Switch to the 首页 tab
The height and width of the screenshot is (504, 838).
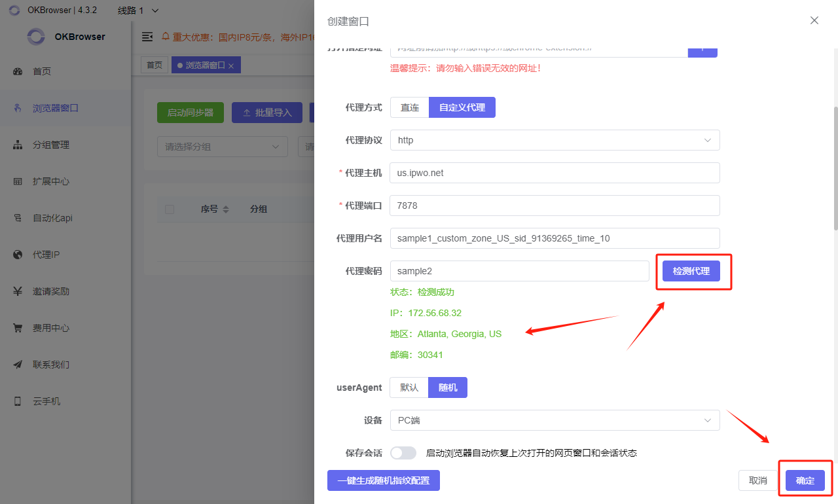[154, 65]
